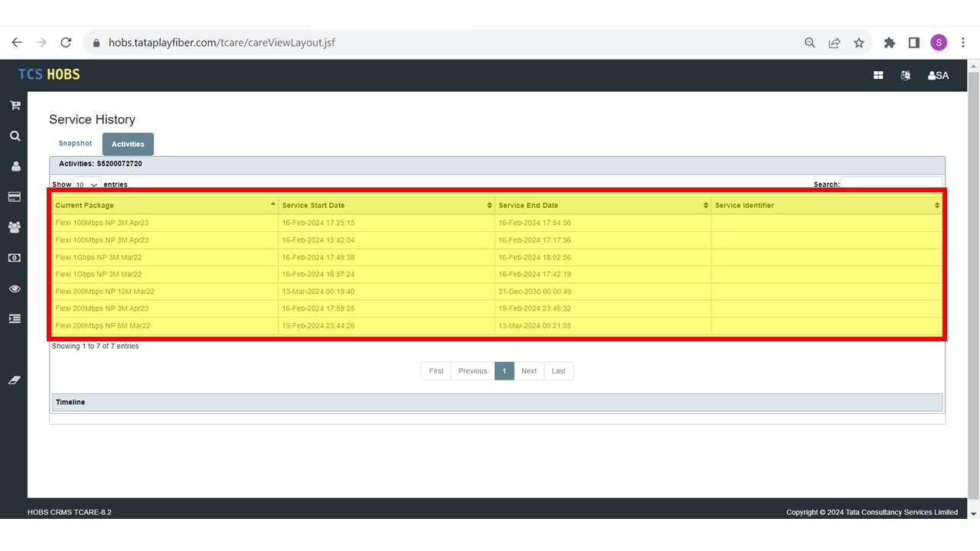980x551 pixels.
Task: Sort by Current Package column header
Action: (x=165, y=205)
